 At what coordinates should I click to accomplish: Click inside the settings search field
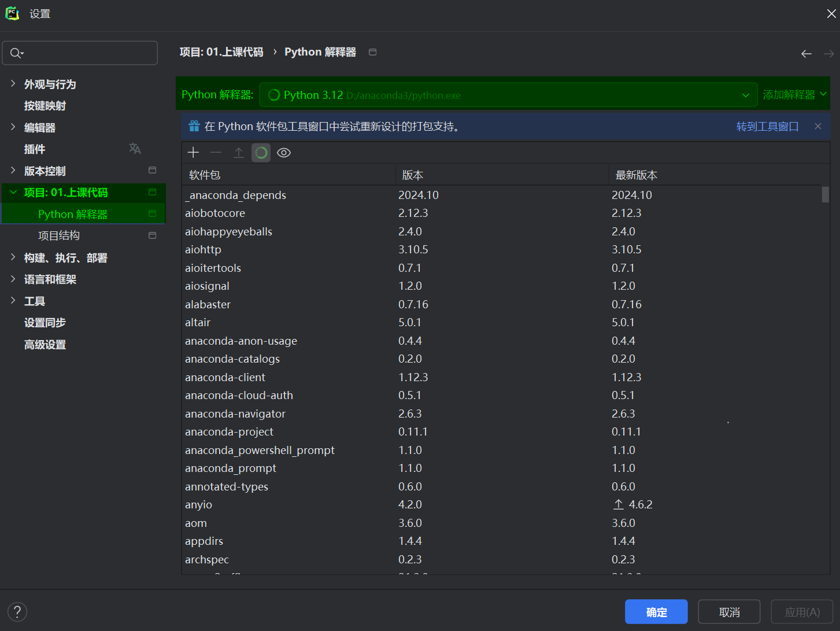tap(80, 53)
